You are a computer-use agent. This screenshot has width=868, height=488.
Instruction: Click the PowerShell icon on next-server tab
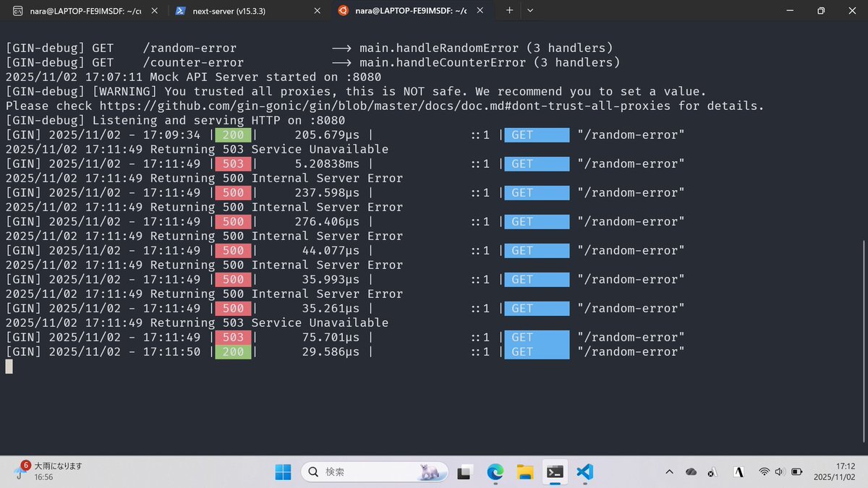pos(180,11)
